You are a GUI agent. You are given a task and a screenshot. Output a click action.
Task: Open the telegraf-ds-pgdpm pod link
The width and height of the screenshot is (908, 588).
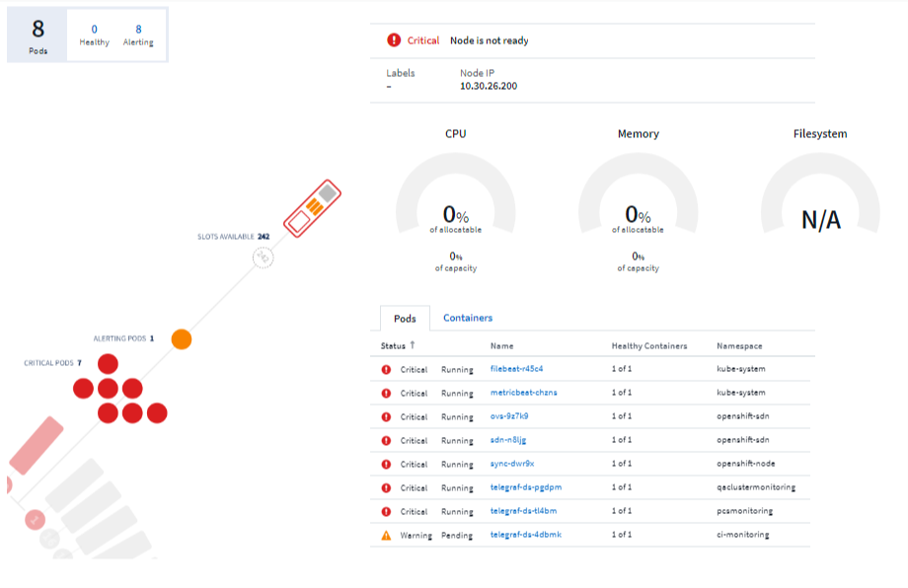click(526, 487)
